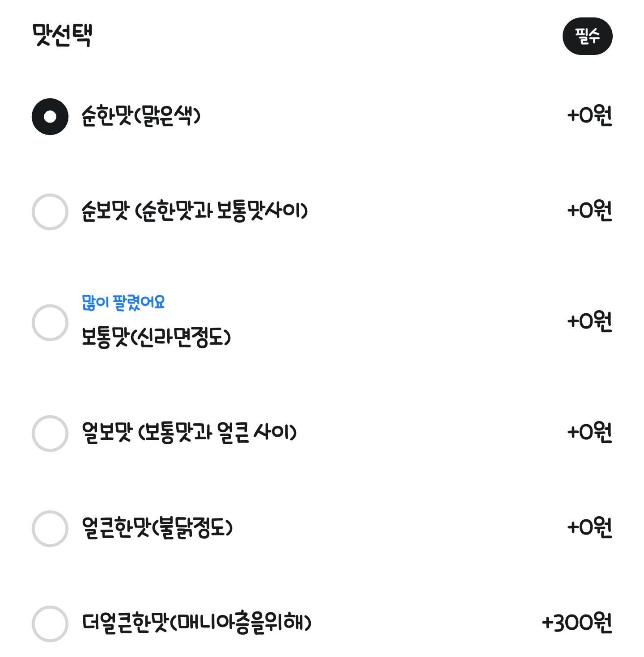Click the 많이 팔렸어요 popularity tag
644x657 pixels.
123,303
